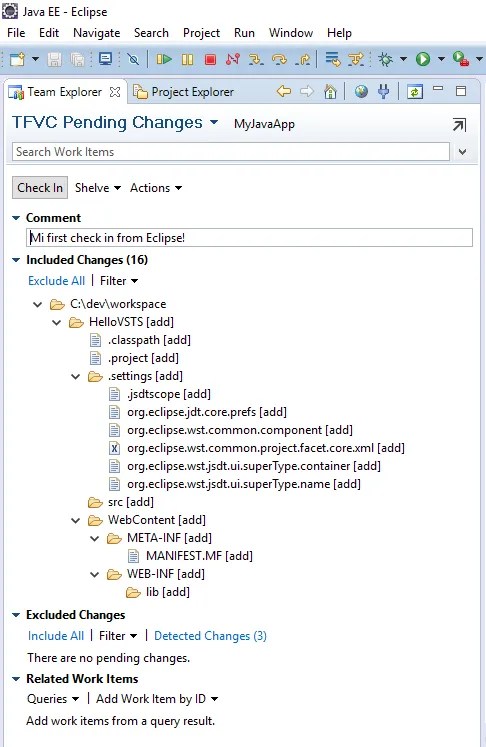Click the Resume debug icon

tap(164, 59)
